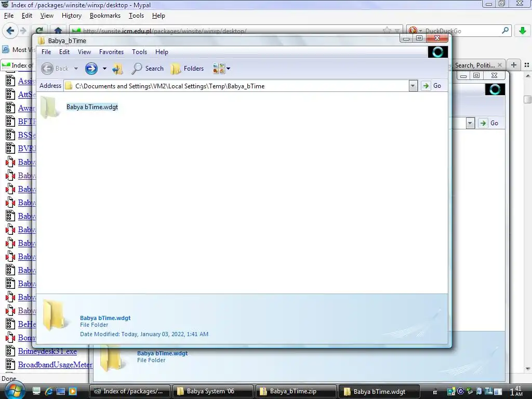Click the media player quick launch icon
This screenshot has height=399, width=532.
73,391
